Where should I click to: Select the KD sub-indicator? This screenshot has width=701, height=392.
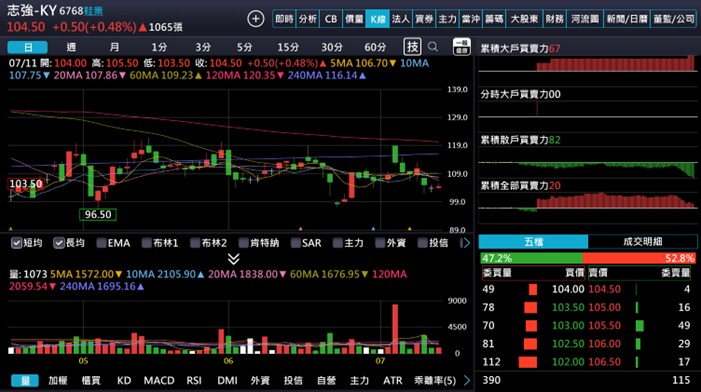[124, 380]
